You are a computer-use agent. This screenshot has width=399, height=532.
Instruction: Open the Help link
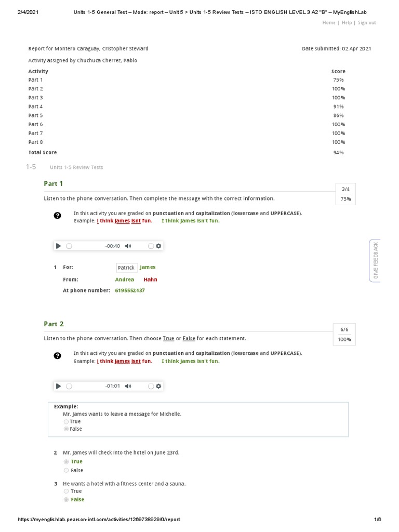(347, 23)
